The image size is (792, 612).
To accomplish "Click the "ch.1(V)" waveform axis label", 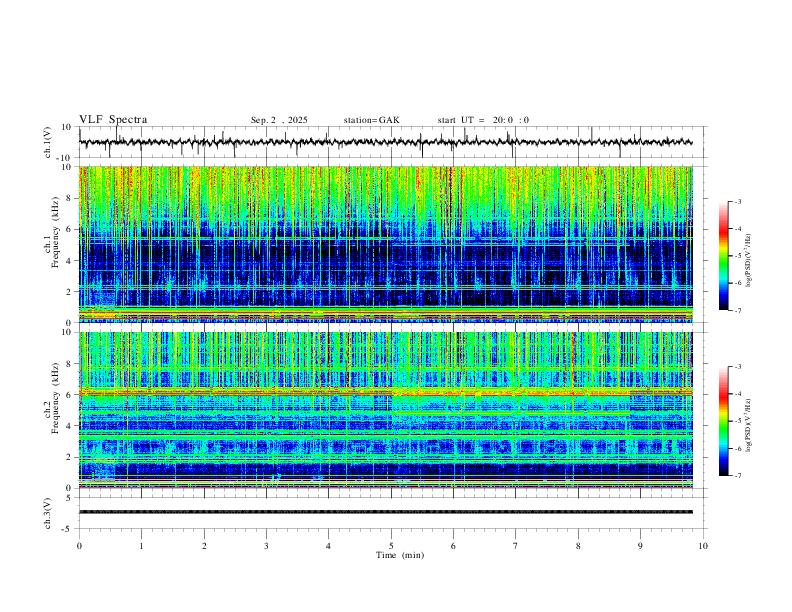I will (48, 142).
